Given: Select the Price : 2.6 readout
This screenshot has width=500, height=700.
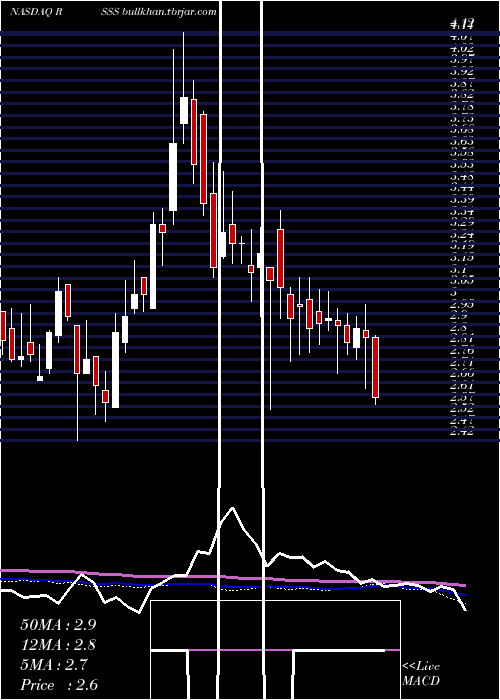Looking at the screenshot, I should (x=59, y=685).
